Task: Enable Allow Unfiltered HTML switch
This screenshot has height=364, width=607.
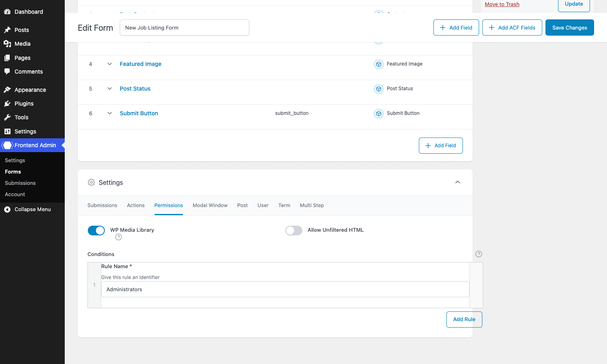Action: click(x=294, y=231)
